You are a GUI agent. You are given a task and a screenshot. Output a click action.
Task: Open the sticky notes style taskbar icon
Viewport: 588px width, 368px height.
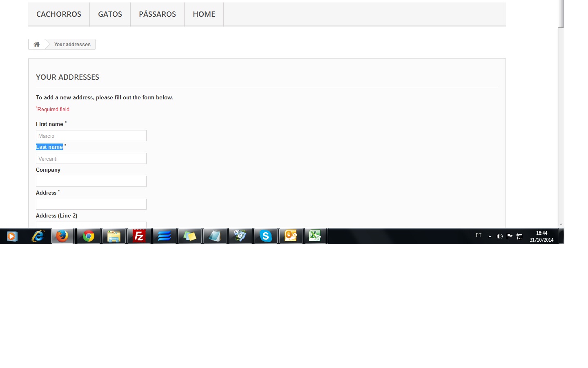pyautogui.click(x=190, y=236)
